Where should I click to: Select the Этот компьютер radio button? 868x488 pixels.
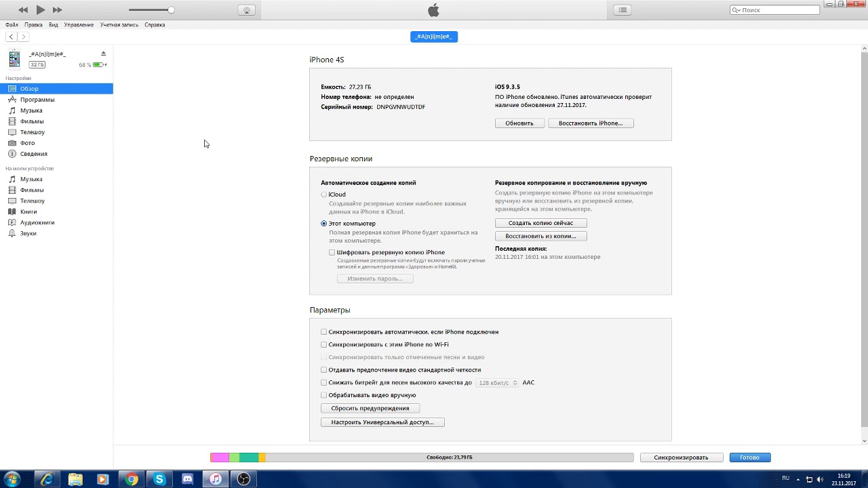tap(324, 224)
